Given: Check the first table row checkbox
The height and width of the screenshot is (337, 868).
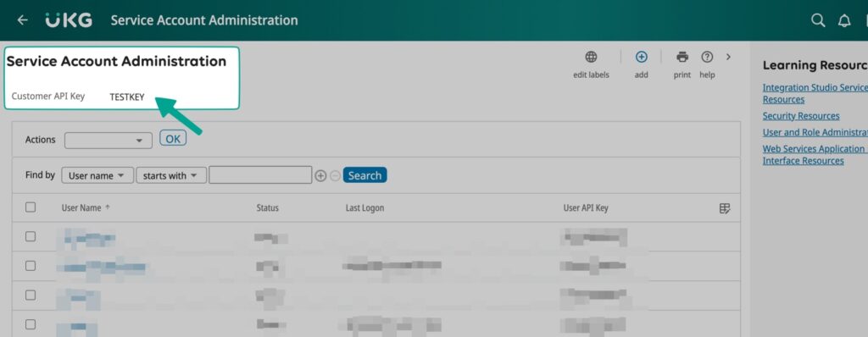Looking at the screenshot, I should [31, 236].
